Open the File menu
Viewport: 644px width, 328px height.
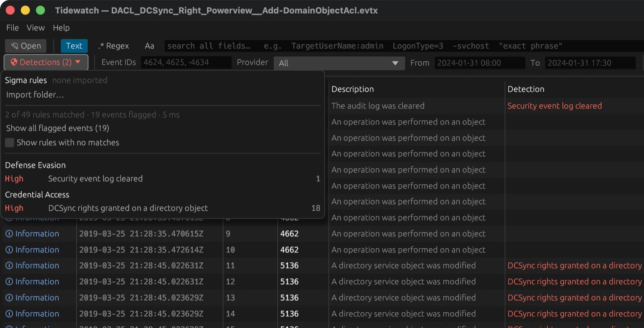[12, 28]
